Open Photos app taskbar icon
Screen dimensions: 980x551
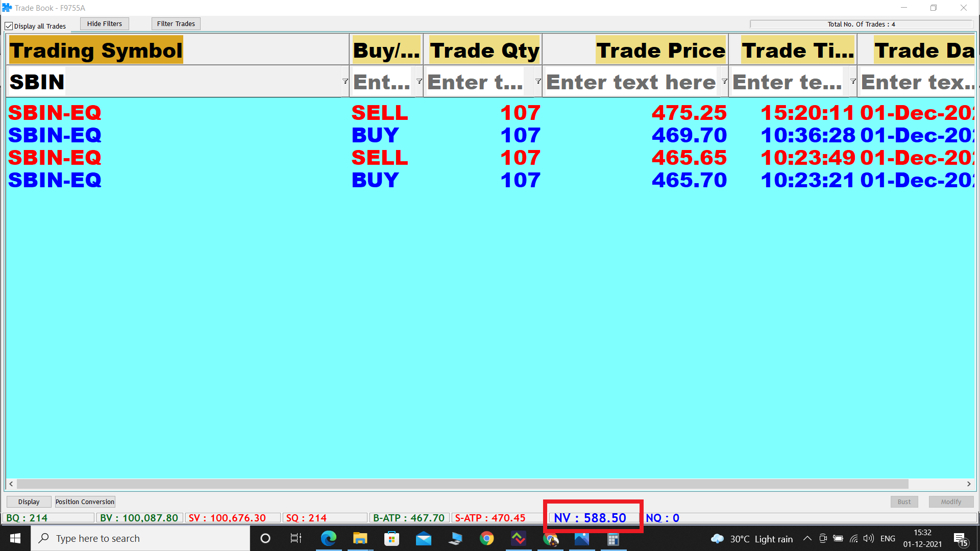(x=581, y=538)
